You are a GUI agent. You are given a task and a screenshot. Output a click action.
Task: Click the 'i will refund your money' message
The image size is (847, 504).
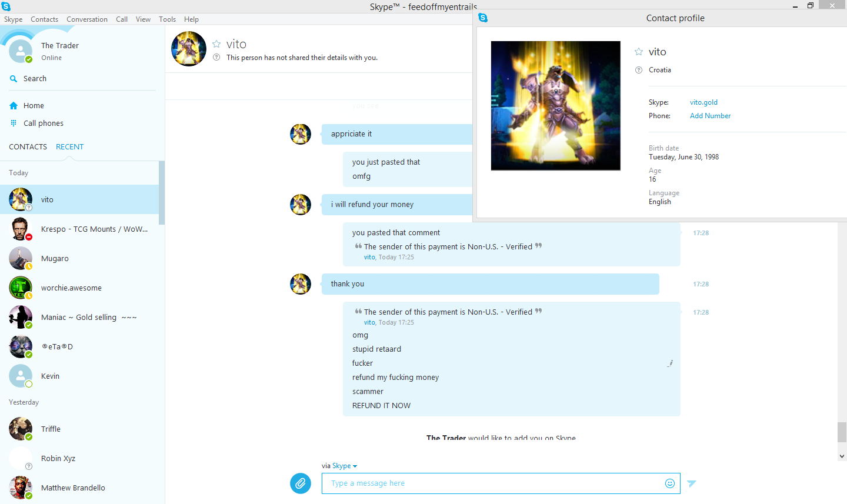[x=372, y=205]
